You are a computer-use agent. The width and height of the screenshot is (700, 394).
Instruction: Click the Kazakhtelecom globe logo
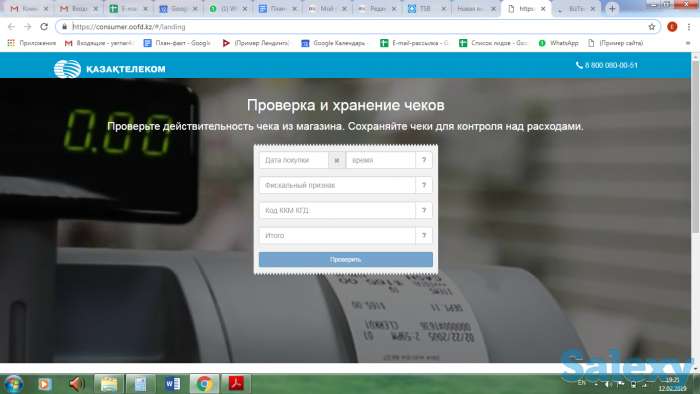tap(67, 68)
